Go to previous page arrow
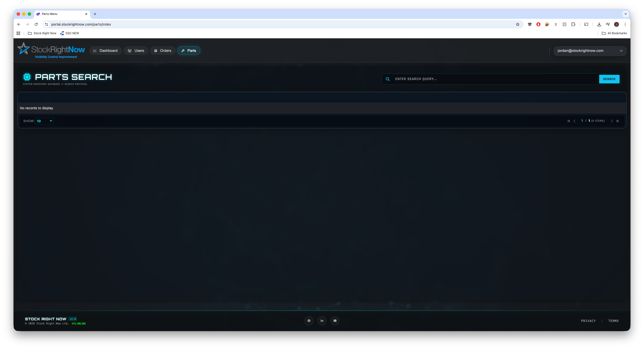 tap(575, 121)
